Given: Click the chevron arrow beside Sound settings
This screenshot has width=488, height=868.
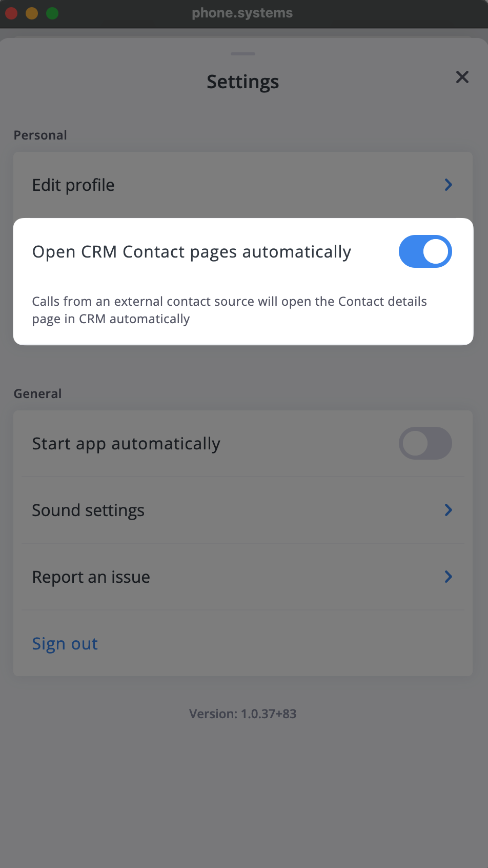Looking at the screenshot, I should point(449,510).
